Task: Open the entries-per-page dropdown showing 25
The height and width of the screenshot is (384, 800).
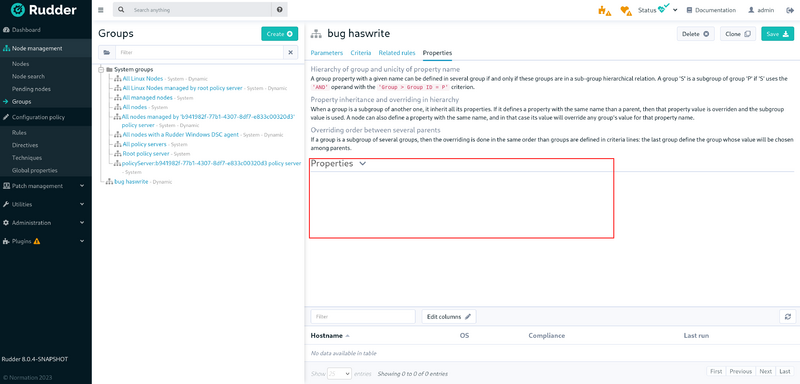Action: pyautogui.click(x=339, y=373)
